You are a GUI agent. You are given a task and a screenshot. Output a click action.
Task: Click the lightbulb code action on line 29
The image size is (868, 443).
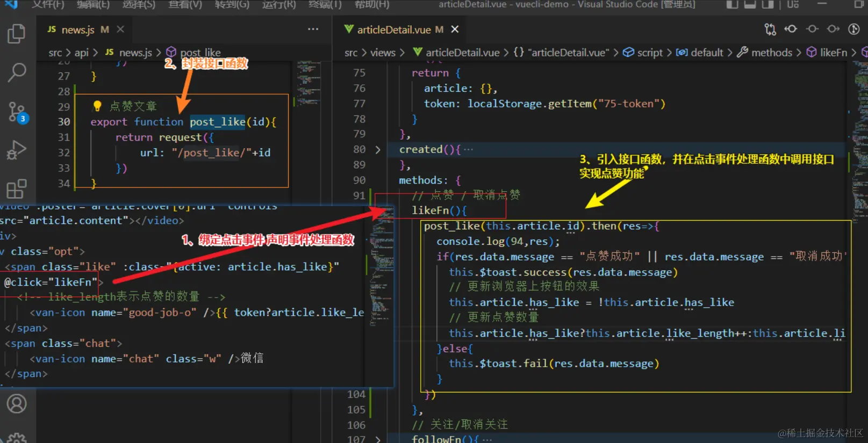point(97,106)
